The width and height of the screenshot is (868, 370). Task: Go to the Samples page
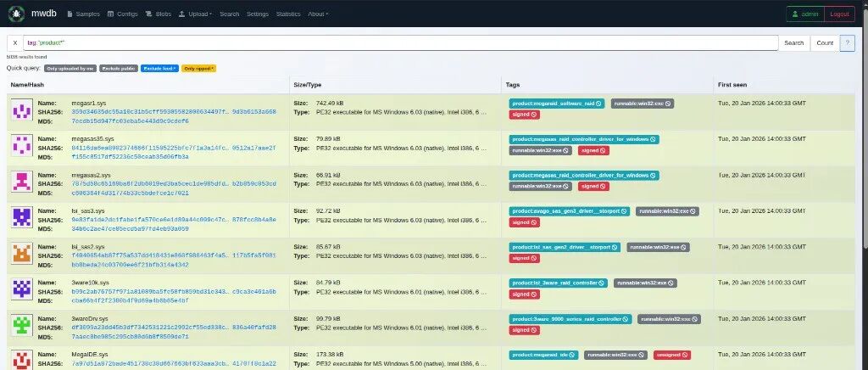(84, 14)
